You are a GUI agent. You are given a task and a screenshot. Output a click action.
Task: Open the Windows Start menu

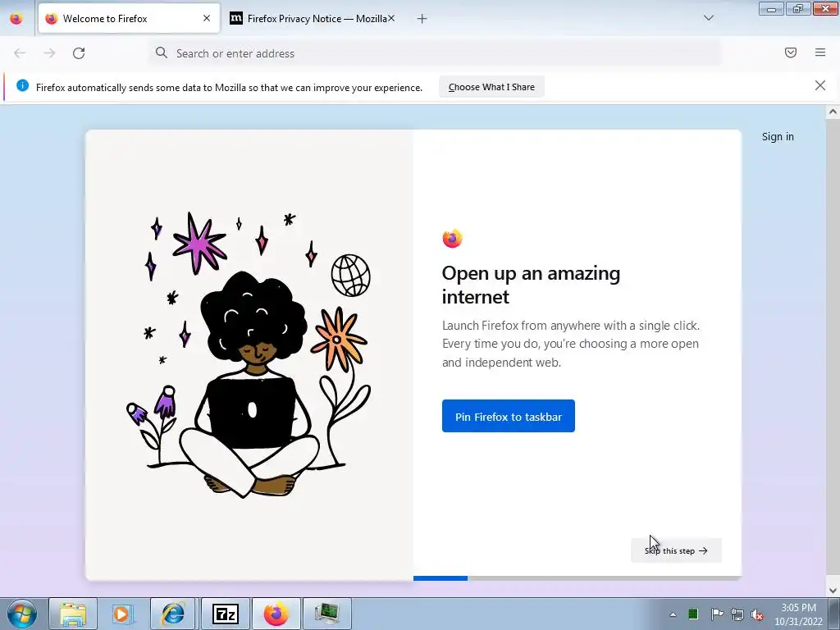(x=22, y=614)
